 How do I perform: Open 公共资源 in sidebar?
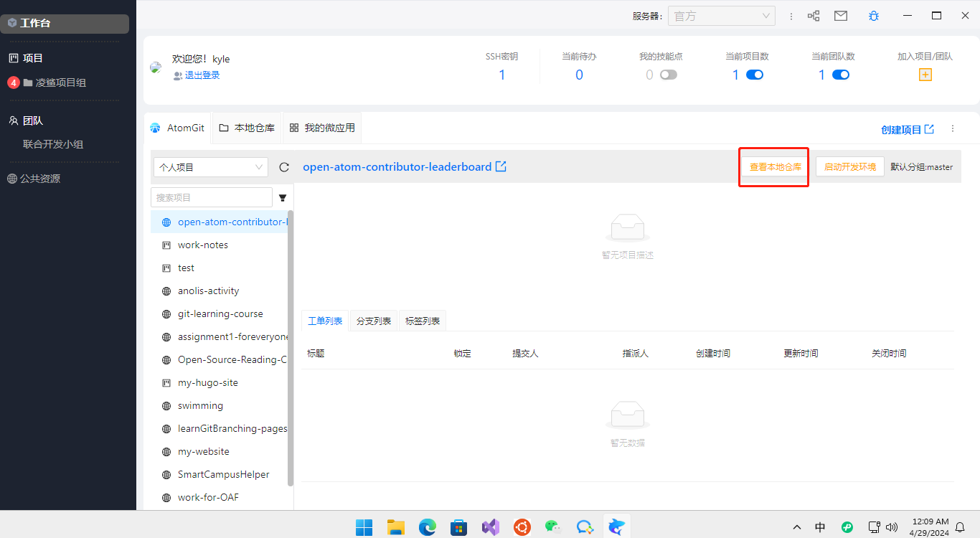coord(40,179)
